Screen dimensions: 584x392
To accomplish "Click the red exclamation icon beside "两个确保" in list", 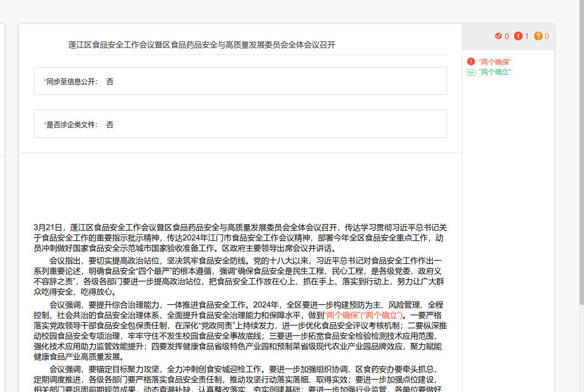I will (471, 62).
